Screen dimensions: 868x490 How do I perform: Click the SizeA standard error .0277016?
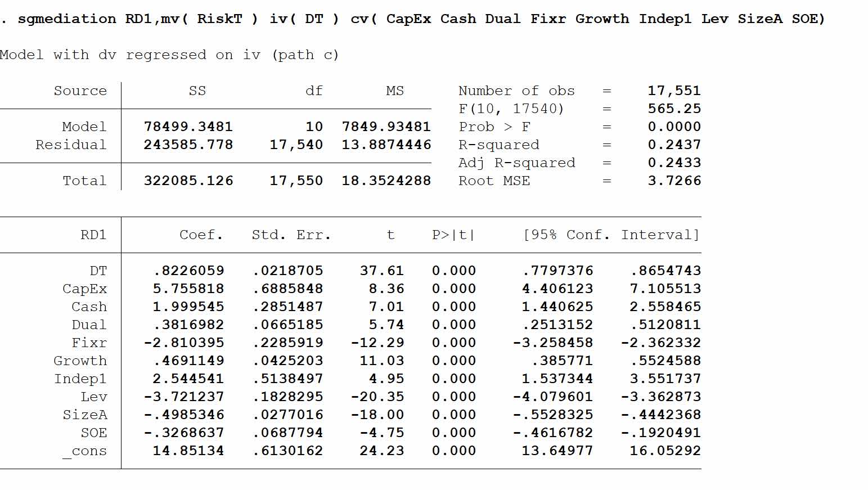287,415
